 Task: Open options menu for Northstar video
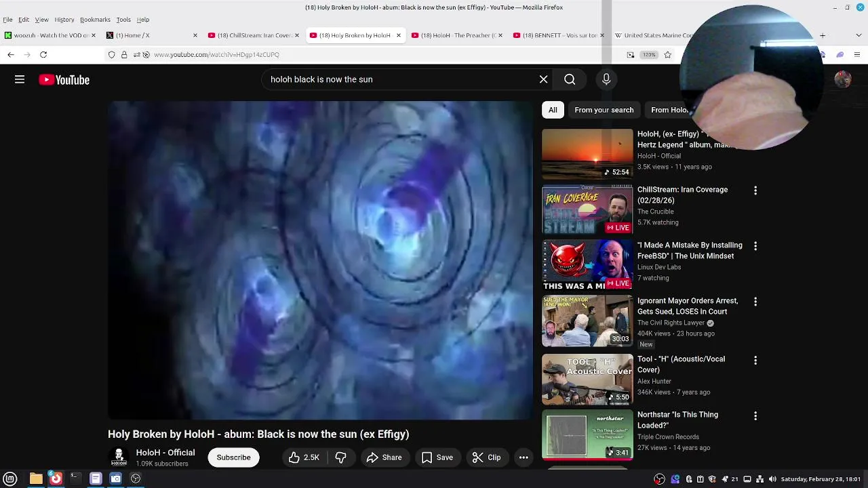[x=755, y=415]
